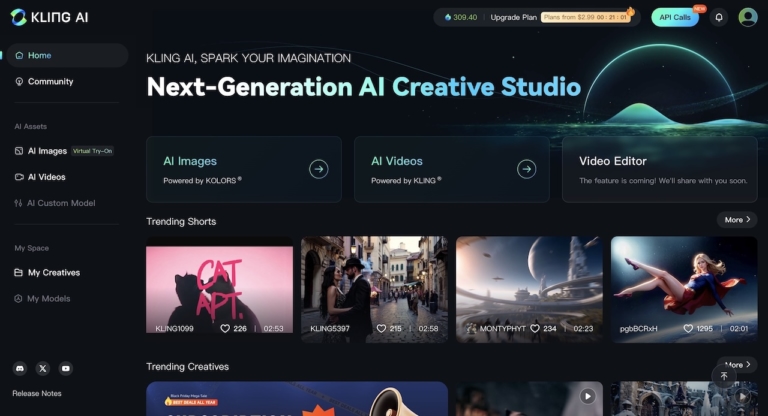Open the Discord social icon
Screen dimensions: 768x416
coord(19,368)
